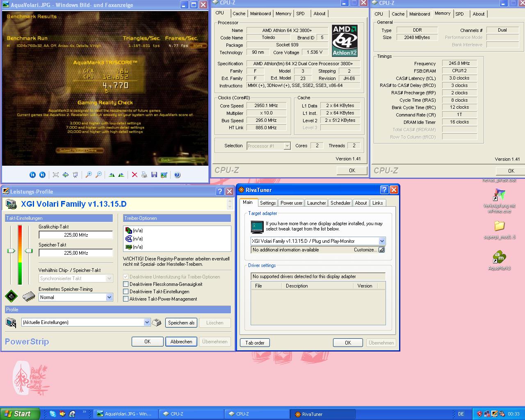This screenshot has height=420, width=525.
Task: Toggle Deaktiviere Fliesskomma-Genauigkeit checkbox
Action: (x=126, y=284)
